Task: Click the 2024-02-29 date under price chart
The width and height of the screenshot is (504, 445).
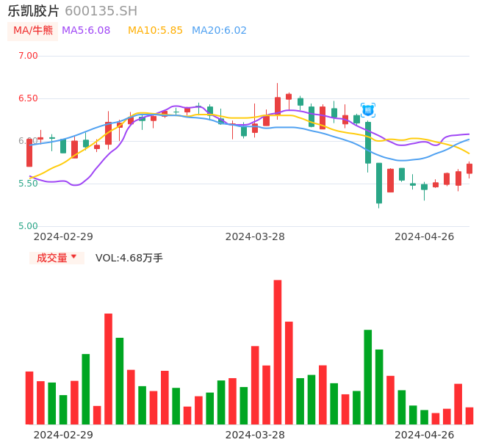Action: point(63,236)
